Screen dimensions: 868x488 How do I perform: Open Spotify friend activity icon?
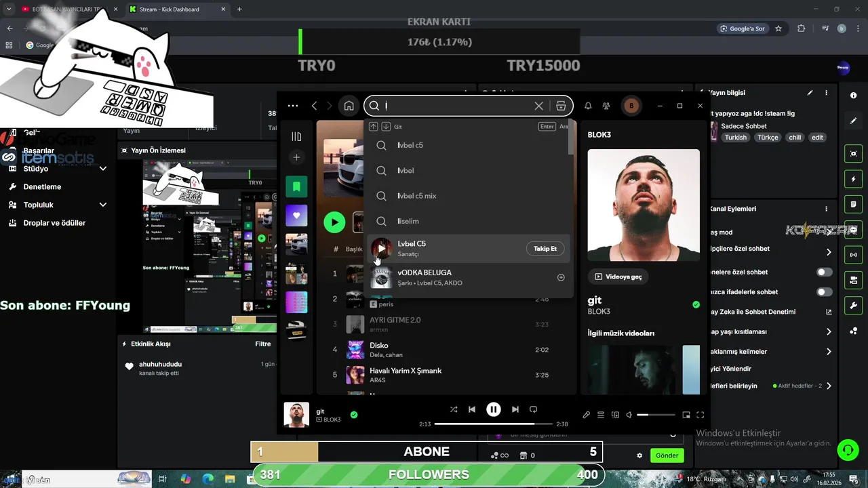click(x=606, y=106)
